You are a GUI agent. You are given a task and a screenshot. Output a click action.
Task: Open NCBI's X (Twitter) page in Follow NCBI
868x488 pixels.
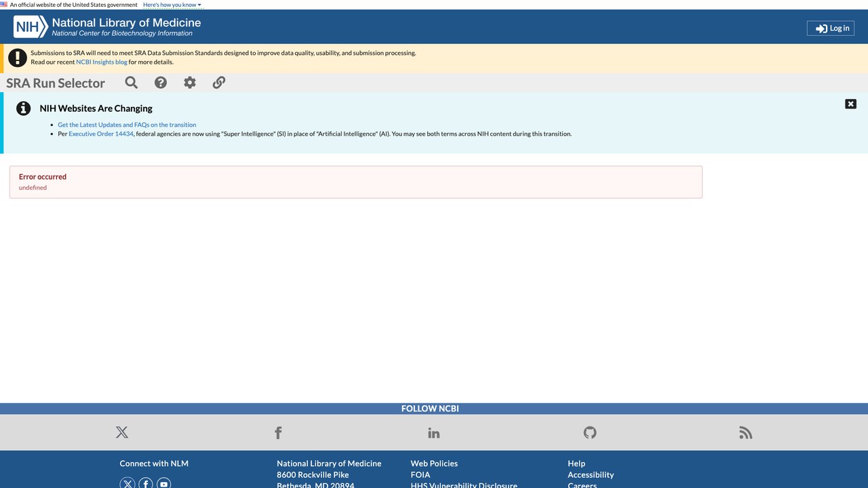click(122, 432)
